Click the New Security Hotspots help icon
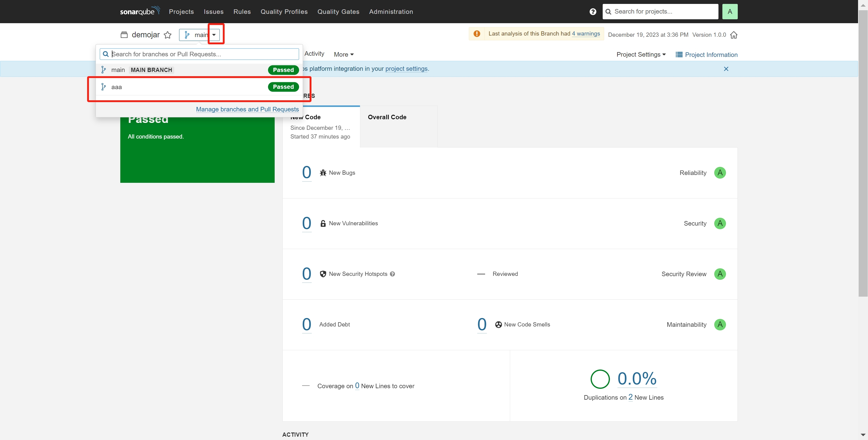 (392, 274)
